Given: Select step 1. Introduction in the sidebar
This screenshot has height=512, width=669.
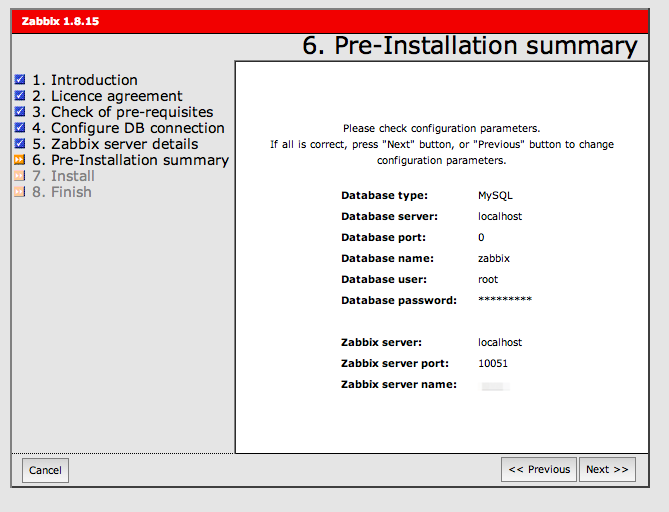Looking at the screenshot, I should coord(85,80).
